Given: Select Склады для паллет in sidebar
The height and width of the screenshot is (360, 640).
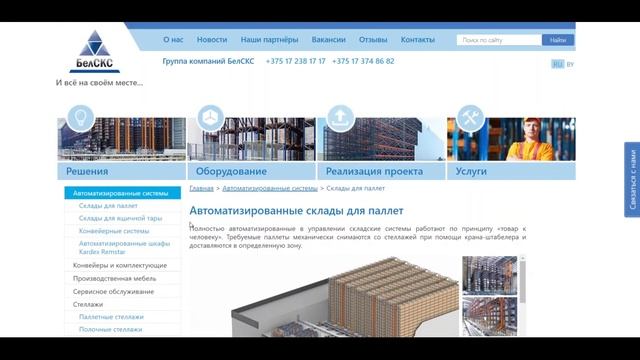Looking at the screenshot, I should pyautogui.click(x=108, y=206).
